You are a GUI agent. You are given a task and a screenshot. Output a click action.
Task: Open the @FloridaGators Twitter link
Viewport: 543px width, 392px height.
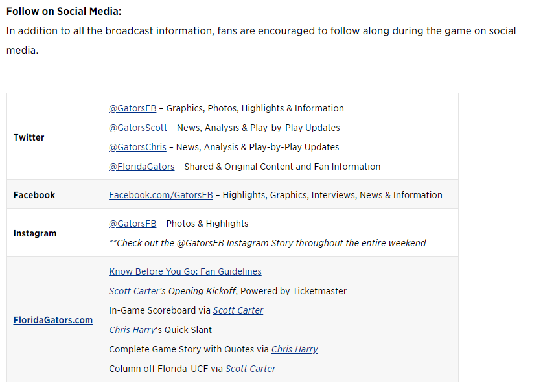(142, 167)
